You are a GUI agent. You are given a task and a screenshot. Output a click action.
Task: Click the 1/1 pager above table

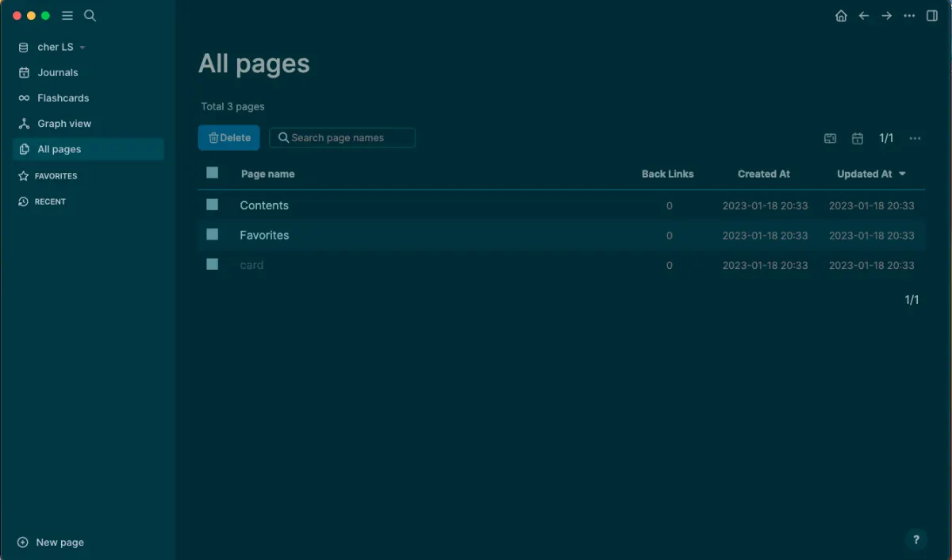point(886,138)
